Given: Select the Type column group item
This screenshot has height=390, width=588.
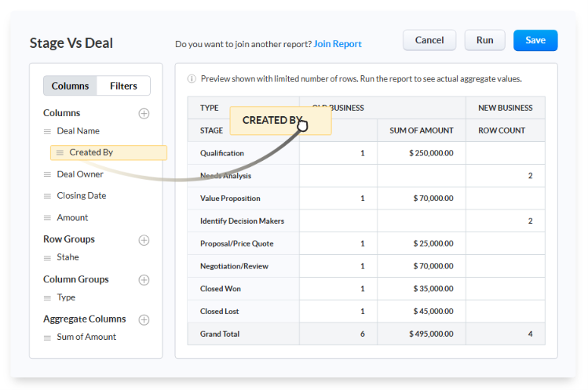Looking at the screenshot, I should tap(66, 297).
